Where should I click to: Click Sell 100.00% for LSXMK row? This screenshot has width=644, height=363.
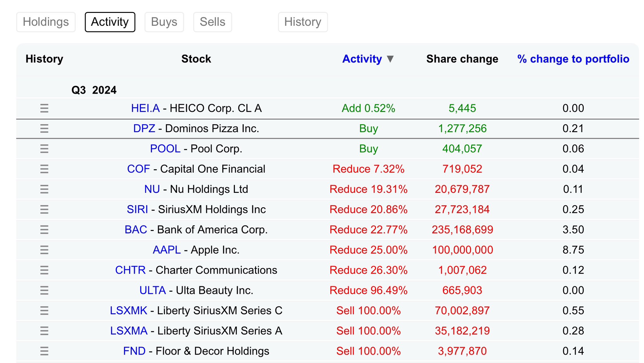pos(369,310)
